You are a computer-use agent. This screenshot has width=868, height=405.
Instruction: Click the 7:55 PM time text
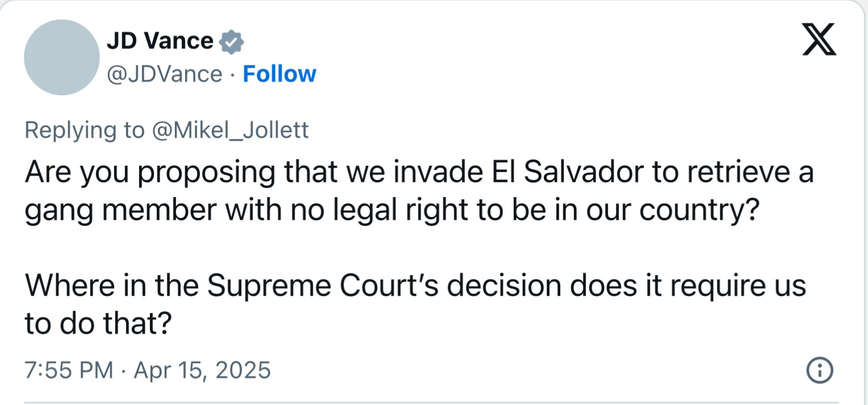coord(69,370)
